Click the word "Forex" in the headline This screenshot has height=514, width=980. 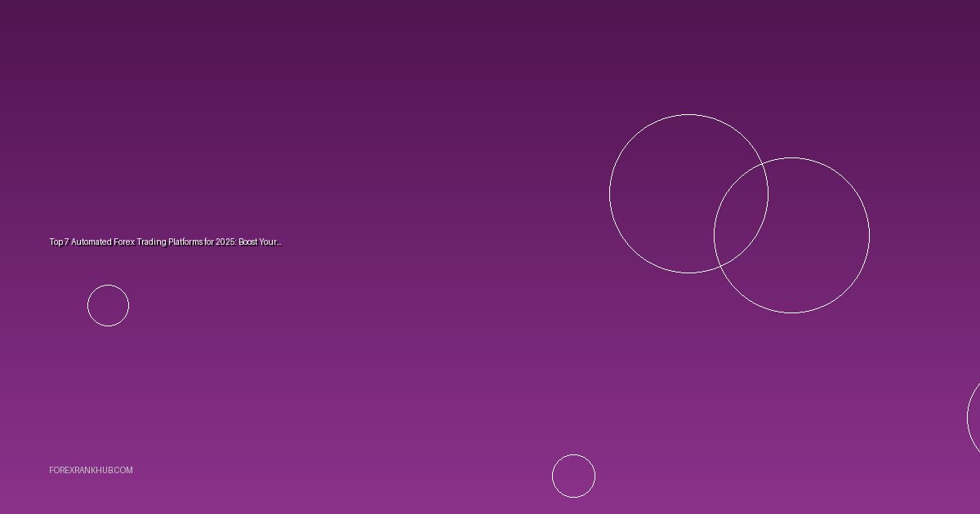[x=124, y=242]
